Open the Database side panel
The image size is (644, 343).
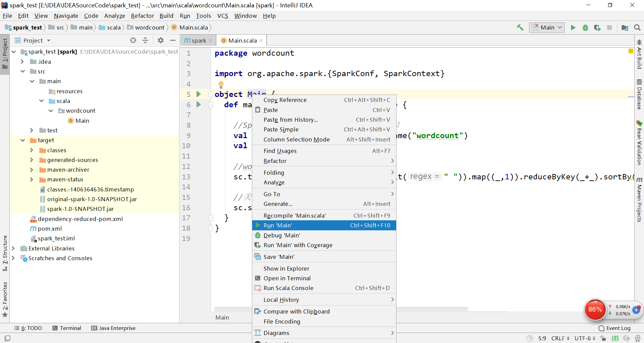(x=639, y=95)
